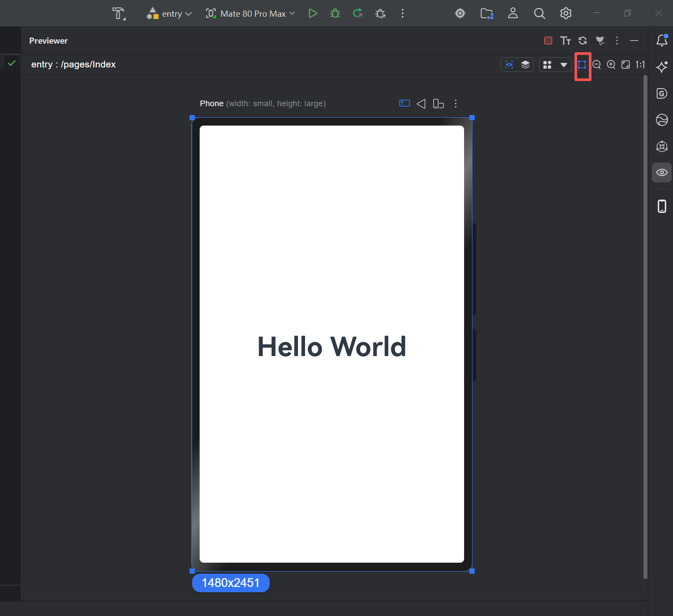This screenshot has width=673, height=616.
Task: Open the build hammer tool
Action: [119, 14]
